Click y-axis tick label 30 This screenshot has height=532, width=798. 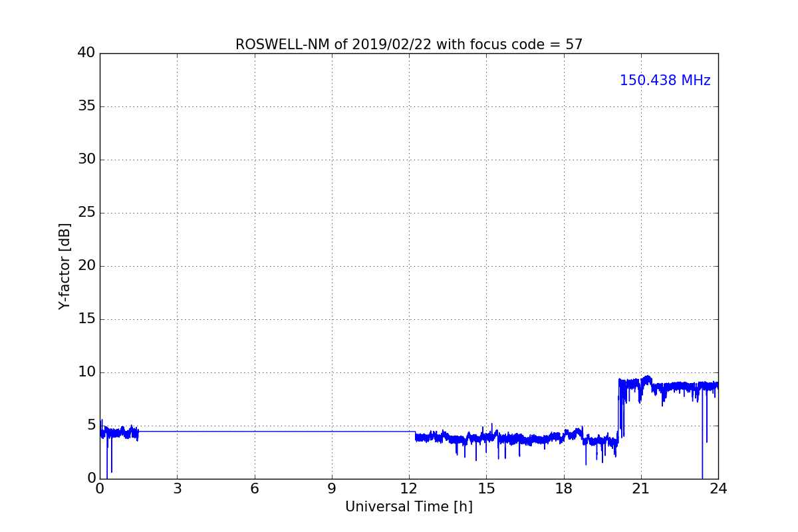(x=86, y=160)
